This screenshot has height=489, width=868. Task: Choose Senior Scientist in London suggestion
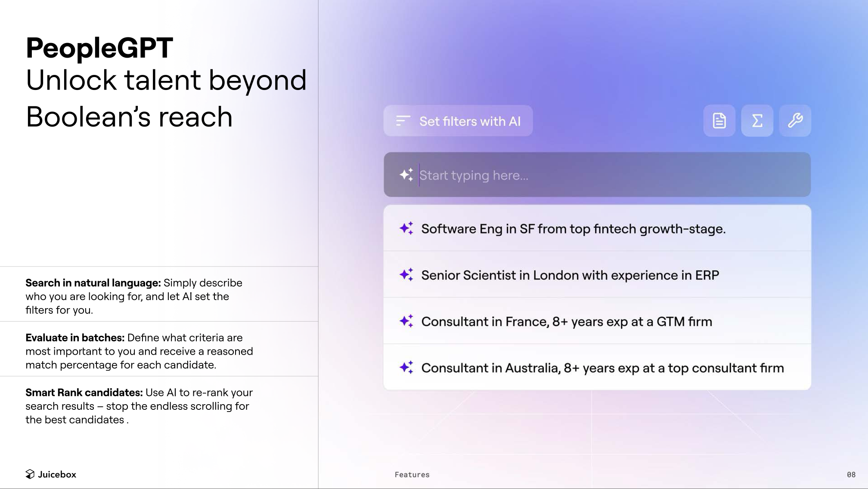[x=570, y=275]
